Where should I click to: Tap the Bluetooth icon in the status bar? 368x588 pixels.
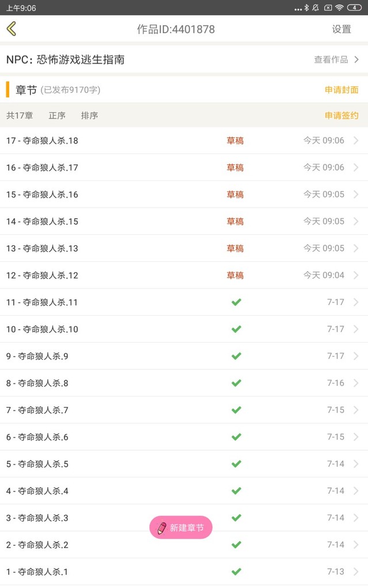(x=306, y=7)
